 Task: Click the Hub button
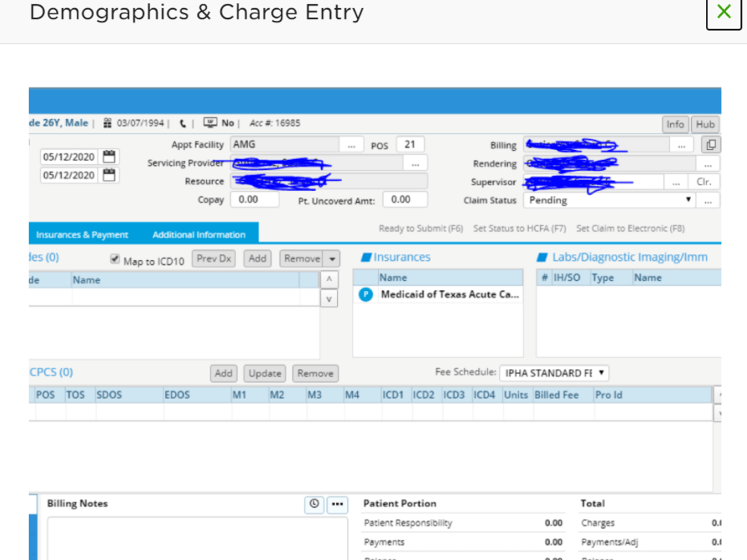coord(705,125)
